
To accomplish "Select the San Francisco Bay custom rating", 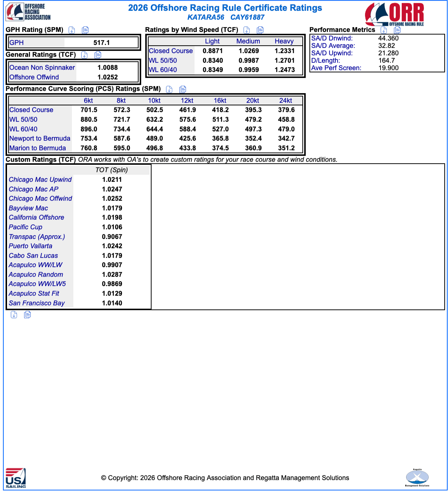I will [37, 303].
